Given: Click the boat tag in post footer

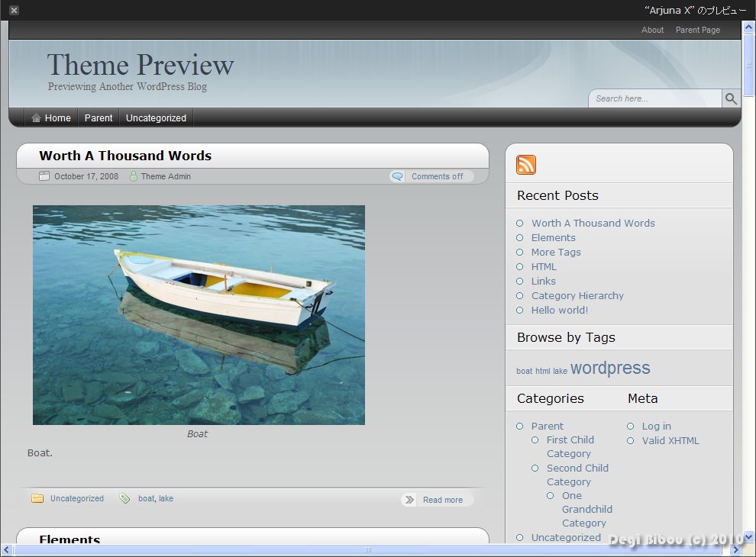Looking at the screenshot, I should [146, 498].
